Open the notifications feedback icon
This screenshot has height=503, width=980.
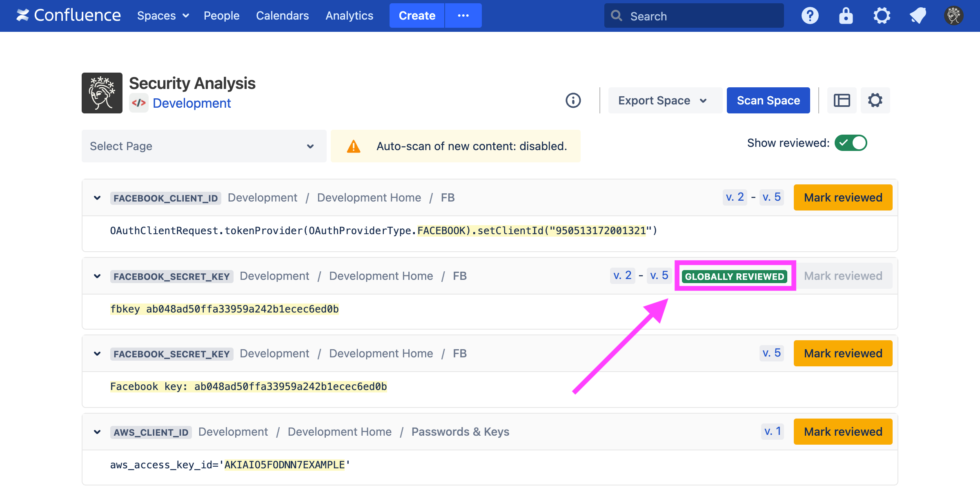click(x=918, y=16)
